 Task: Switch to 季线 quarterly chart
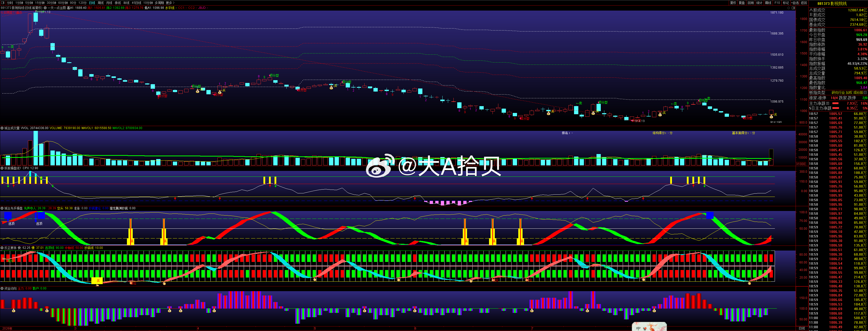click(118, 3)
